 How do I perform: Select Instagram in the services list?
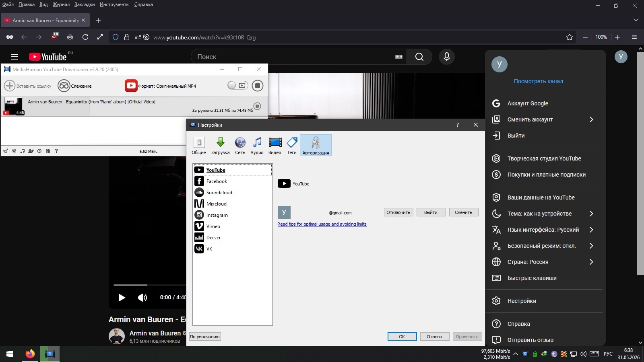(x=233, y=215)
